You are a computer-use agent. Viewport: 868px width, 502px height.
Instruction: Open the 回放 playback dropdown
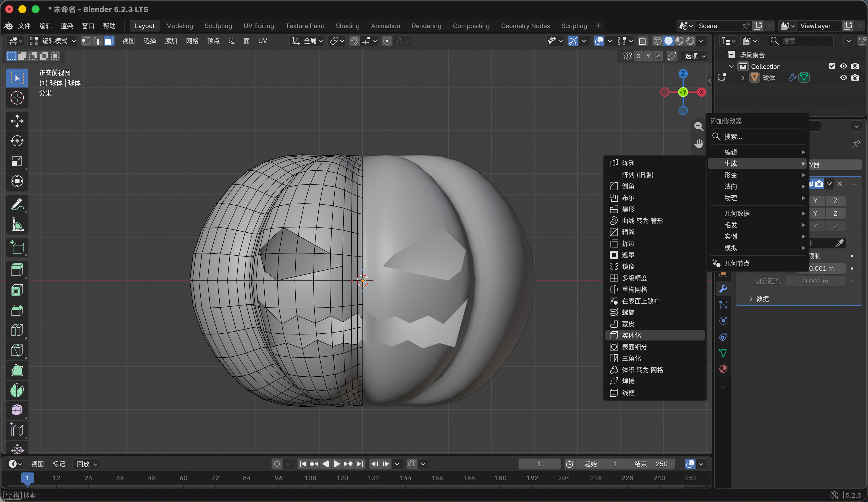pyautogui.click(x=86, y=464)
